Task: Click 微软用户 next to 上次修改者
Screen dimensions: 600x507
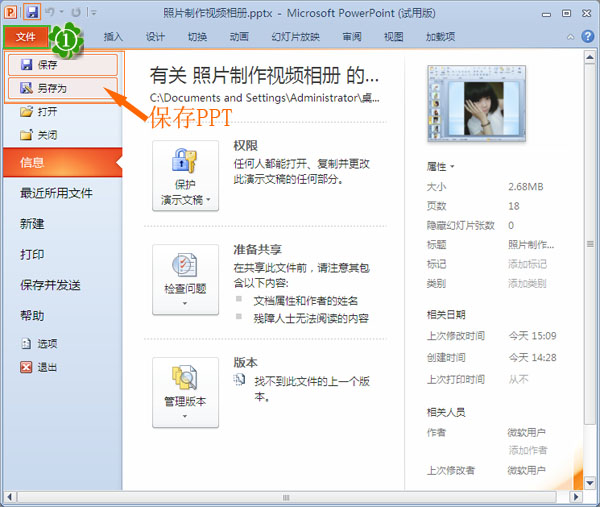Action: 527,470
